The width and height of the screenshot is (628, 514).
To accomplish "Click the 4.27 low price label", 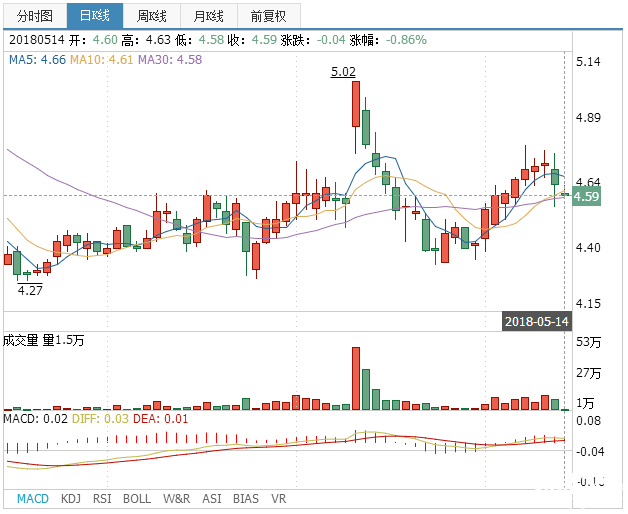I will 30,290.
